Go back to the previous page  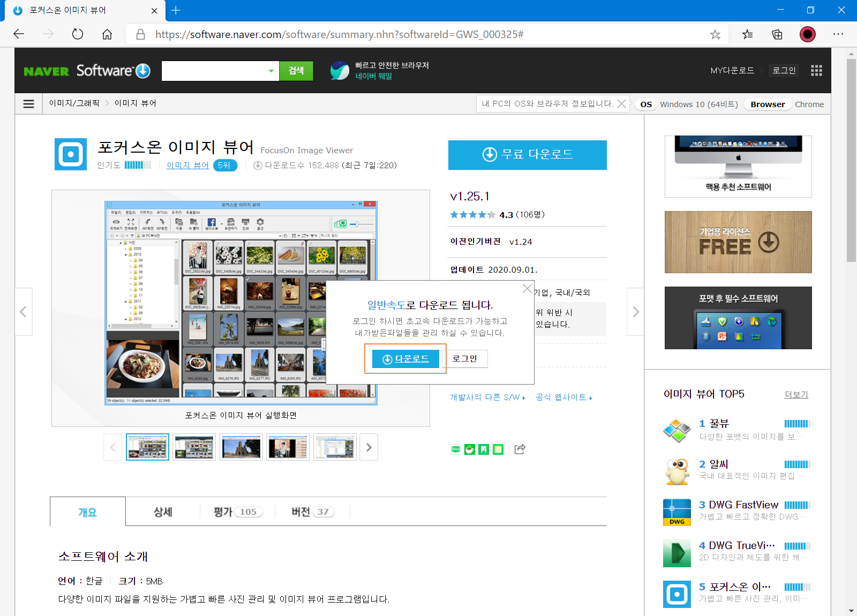(x=19, y=34)
